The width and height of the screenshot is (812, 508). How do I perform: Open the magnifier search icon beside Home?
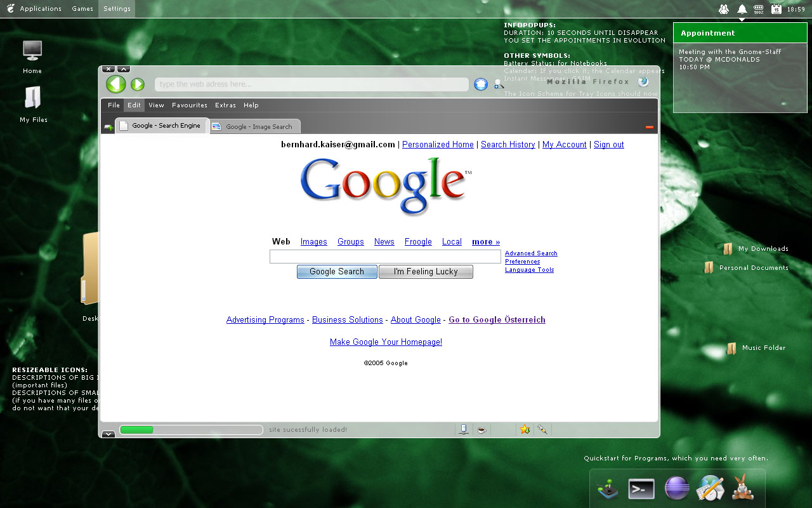click(499, 84)
